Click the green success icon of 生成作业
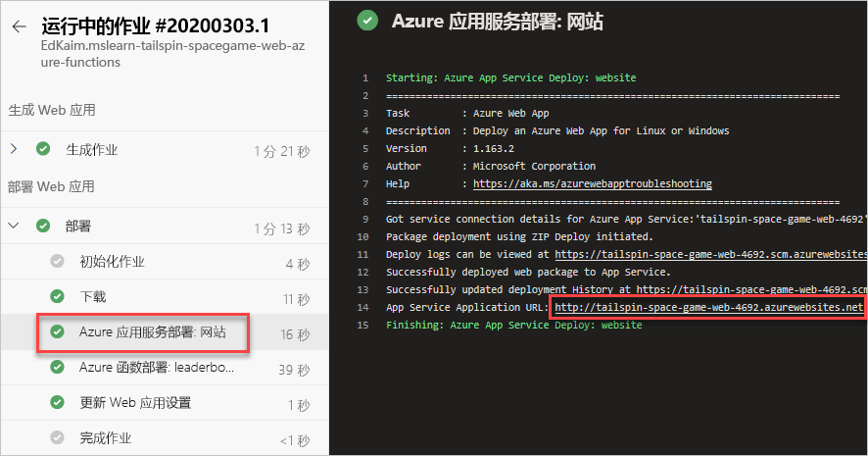Screen dimensions: 868x456 pyautogui.click(x=43, y=149)
